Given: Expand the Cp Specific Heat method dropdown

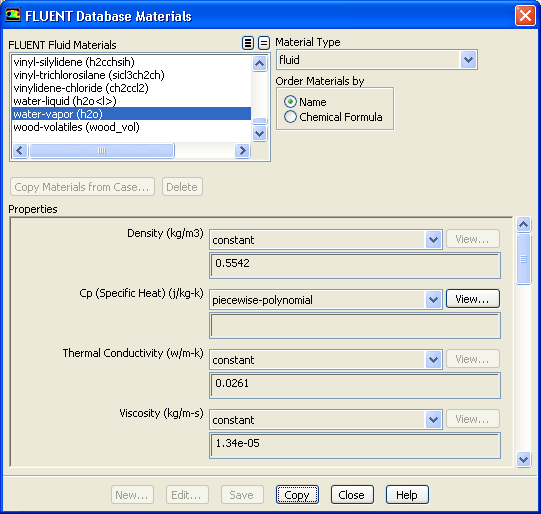Looking at the screenshot, I should tap(433, 299).
